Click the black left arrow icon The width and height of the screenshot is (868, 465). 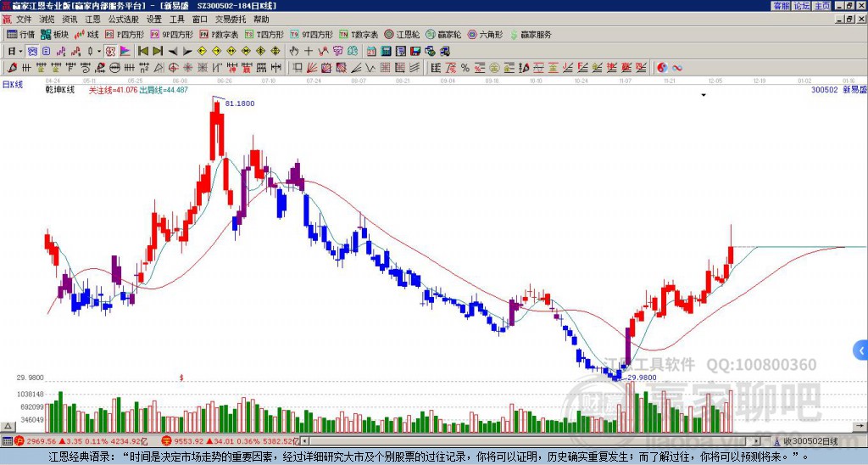173,52
